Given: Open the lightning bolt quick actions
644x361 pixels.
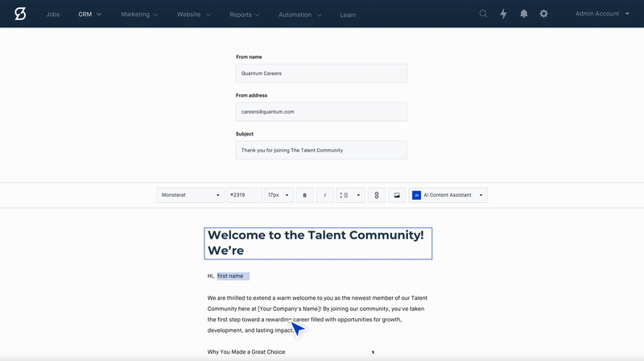Looking at the screenshot, I should click(503, 14).
